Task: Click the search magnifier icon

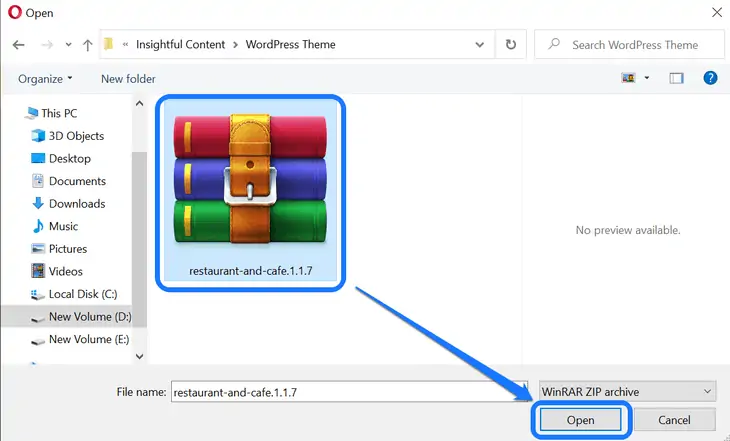Action: coord(554,44)
